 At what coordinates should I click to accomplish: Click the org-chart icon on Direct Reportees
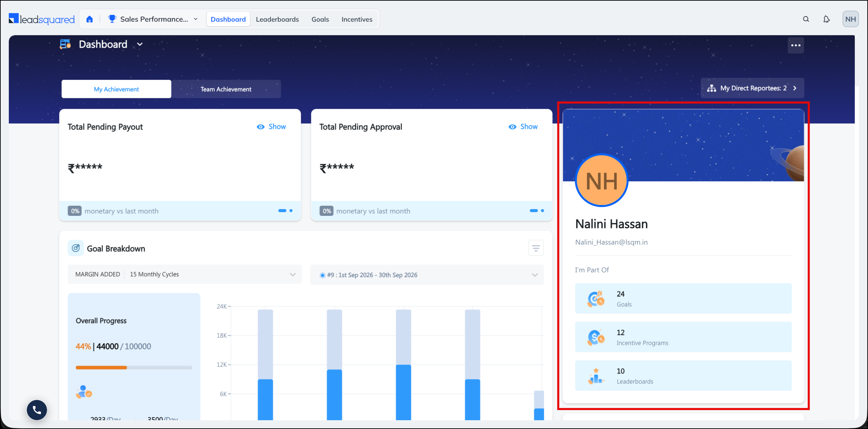click(x=712, y=88)
